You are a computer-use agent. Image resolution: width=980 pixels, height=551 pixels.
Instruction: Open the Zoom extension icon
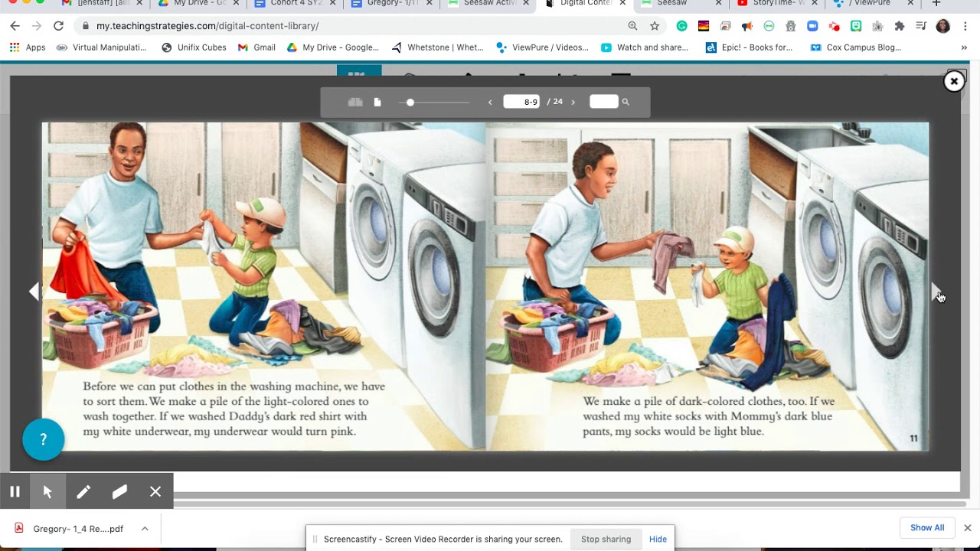(812, 26)
